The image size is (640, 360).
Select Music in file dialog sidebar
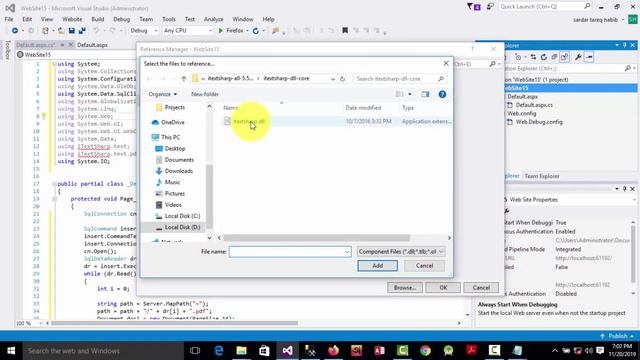pyautogui.click(x=172, y=182)
